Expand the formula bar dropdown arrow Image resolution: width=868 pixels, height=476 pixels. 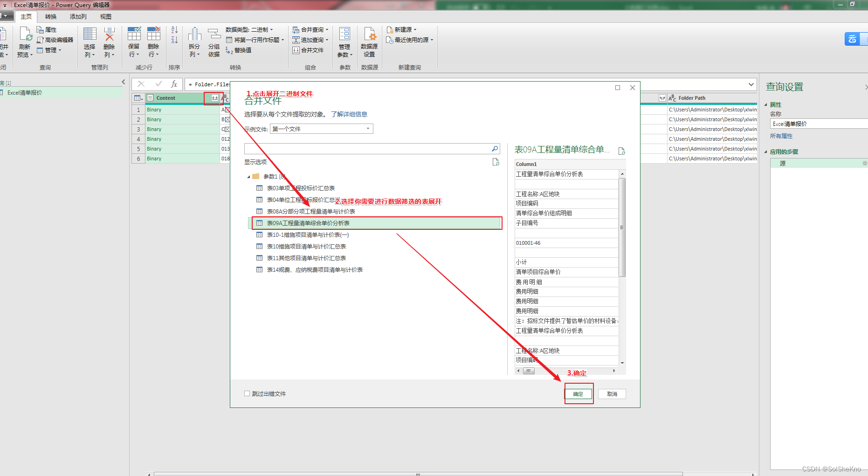751,84
